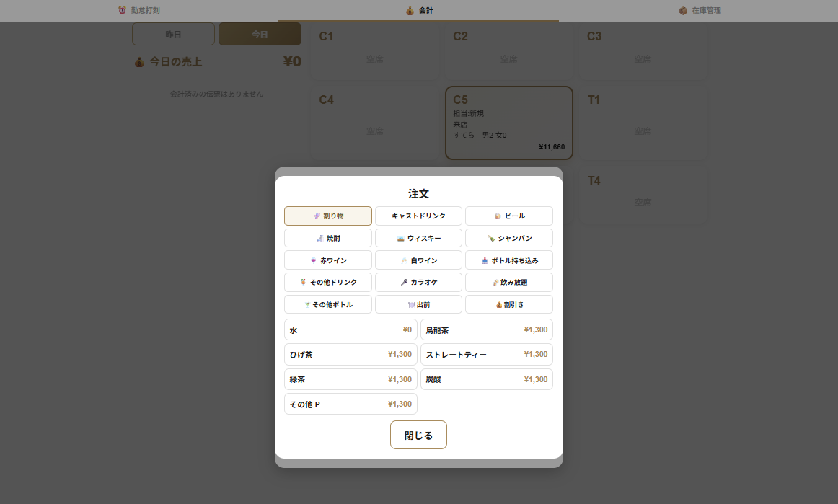Click the 飲み放題 category icon

click(x=495, y=282)
